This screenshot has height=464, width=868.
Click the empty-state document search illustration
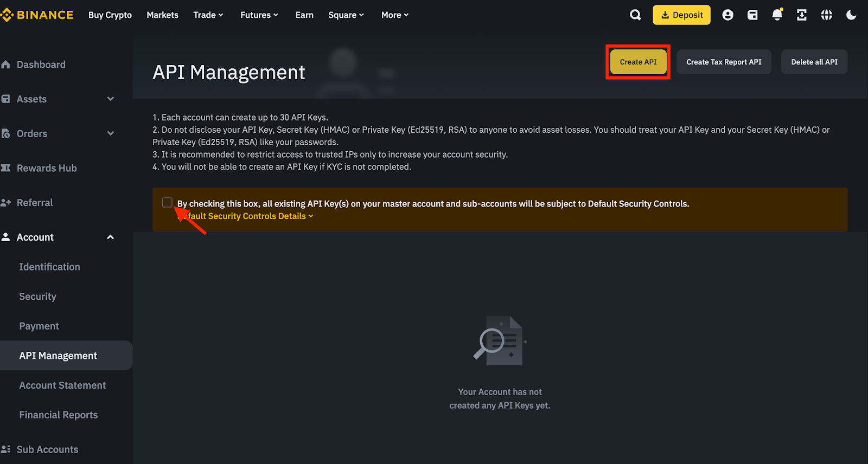pyautogui.click(x=500, y=340)
